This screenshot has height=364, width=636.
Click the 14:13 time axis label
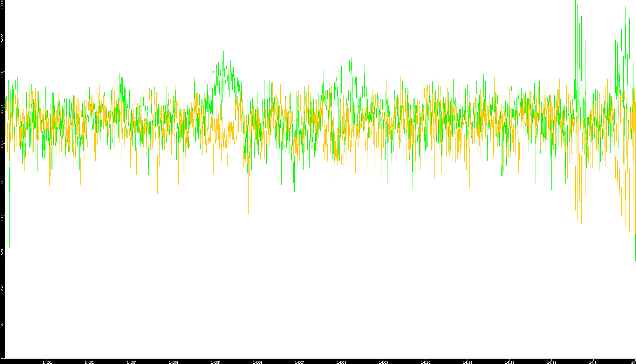click(x=552, y=362)
